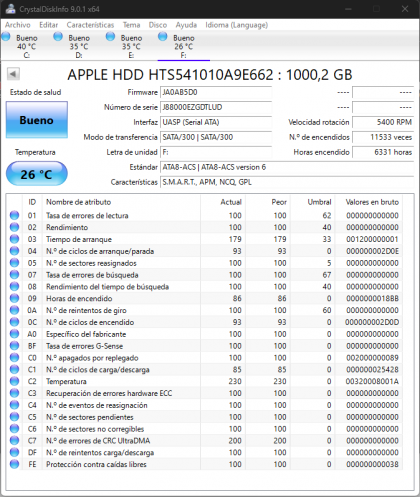Click the Nombre de atributo column header
Viewport: 420px width, 497px height.
point(121,202)
